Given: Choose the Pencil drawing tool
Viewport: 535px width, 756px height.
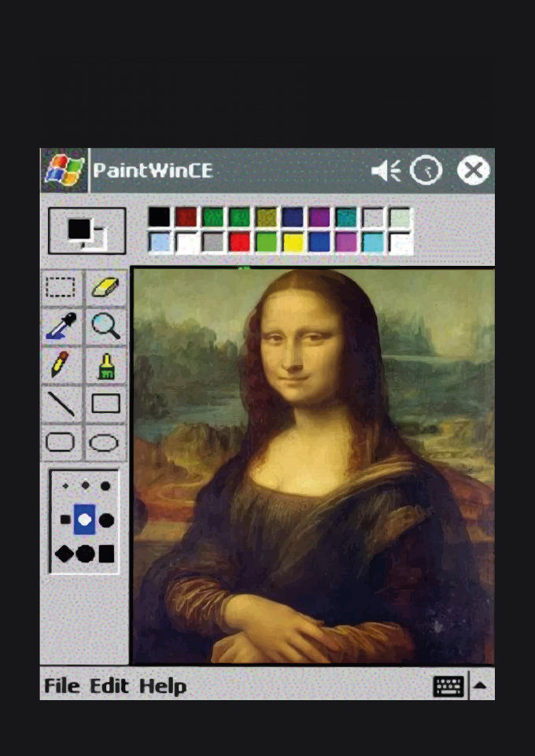Looking at the screenshot, I should (x=61, y=365).
